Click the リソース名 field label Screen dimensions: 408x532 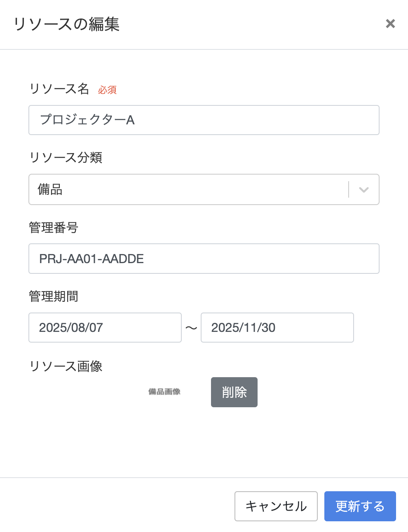59,89
